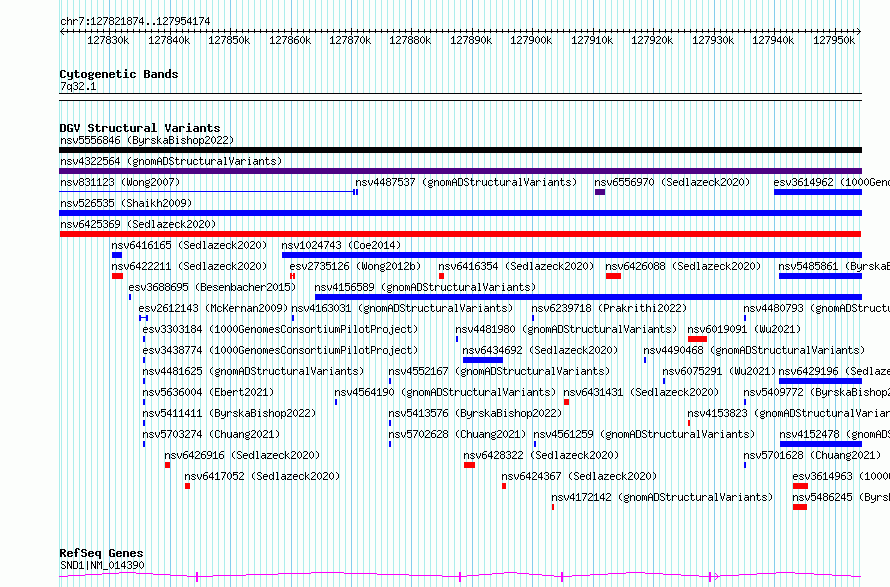The width and height of the screenshot is (890, 587).
Task: Open variant nsv5556846 (ByrskaBishop2022) label
Action: (x=147, y=140)
